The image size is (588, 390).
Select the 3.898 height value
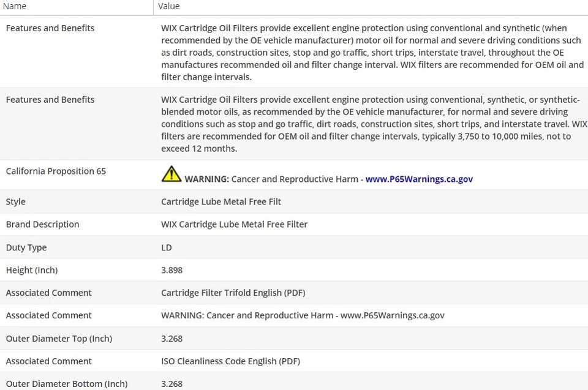pyautogui.click(x=171, y=271)
